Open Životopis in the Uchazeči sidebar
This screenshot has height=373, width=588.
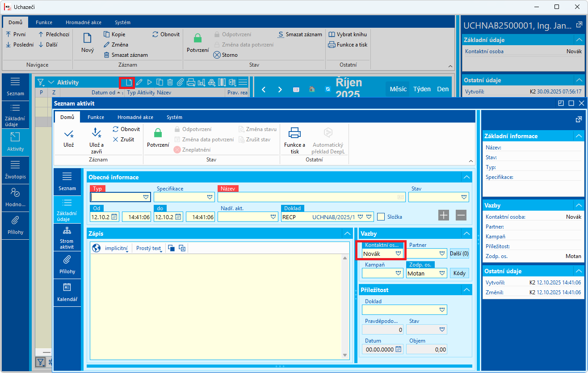pyautogui.click(x=16, y=170)
